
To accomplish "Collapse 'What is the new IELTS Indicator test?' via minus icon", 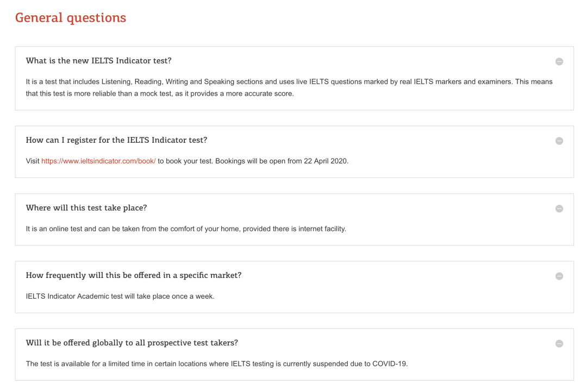I will (559, 61).
